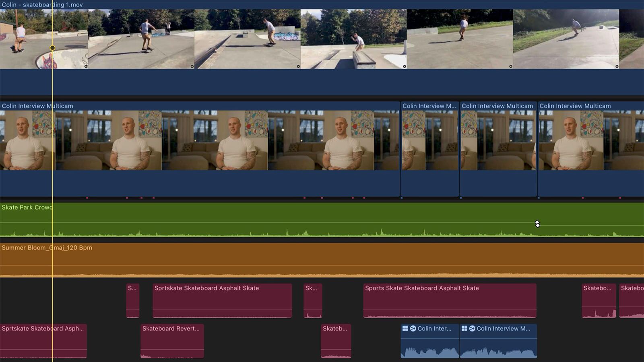
Task: Select the Sports Skate Skateboard Asphalt Skate clip
Action: click(x=449, y=300)
